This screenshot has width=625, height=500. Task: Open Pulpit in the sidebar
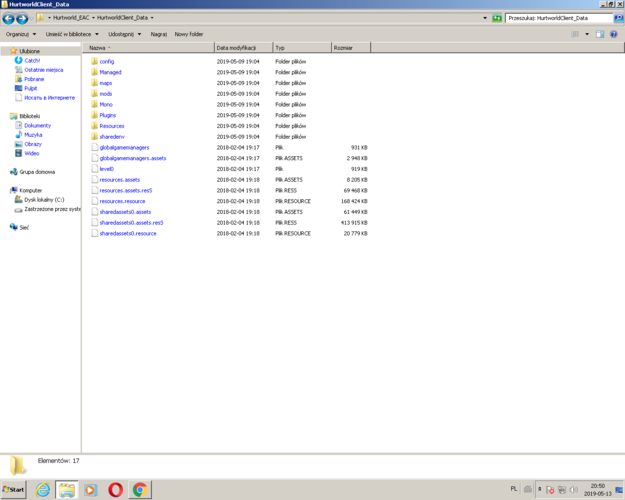click(31, 89)
